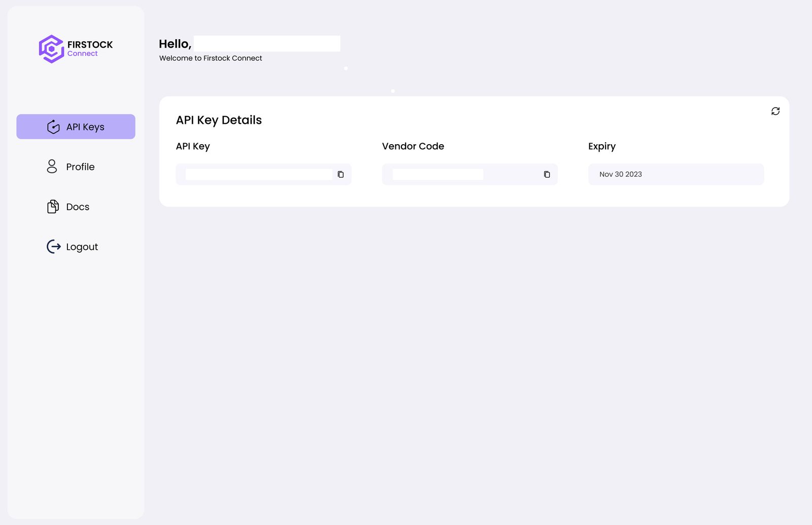
Task: Click the Welcome to Firstock Connect text
Action: pyautogui.click(x=211, y=58)
